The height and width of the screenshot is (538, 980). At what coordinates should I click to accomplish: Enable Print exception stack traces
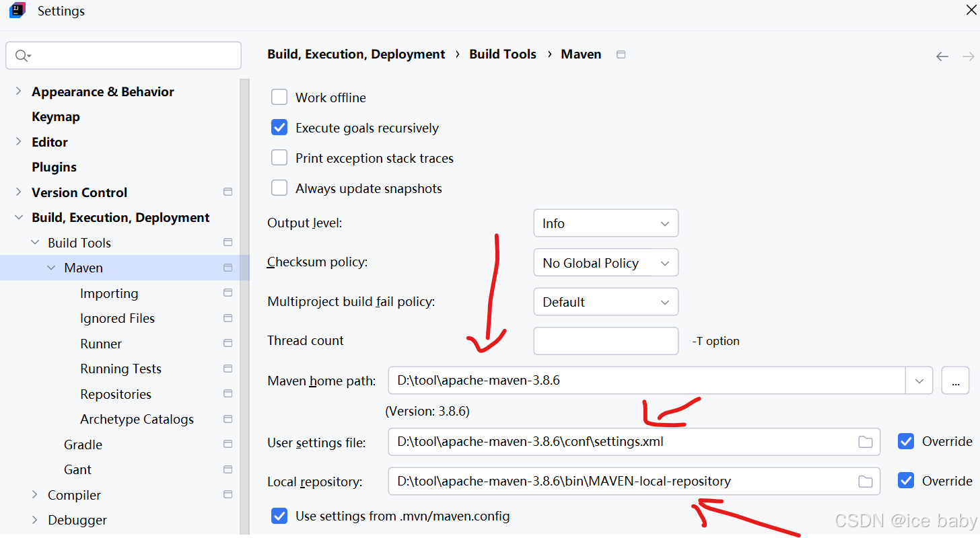coord(279,158)
